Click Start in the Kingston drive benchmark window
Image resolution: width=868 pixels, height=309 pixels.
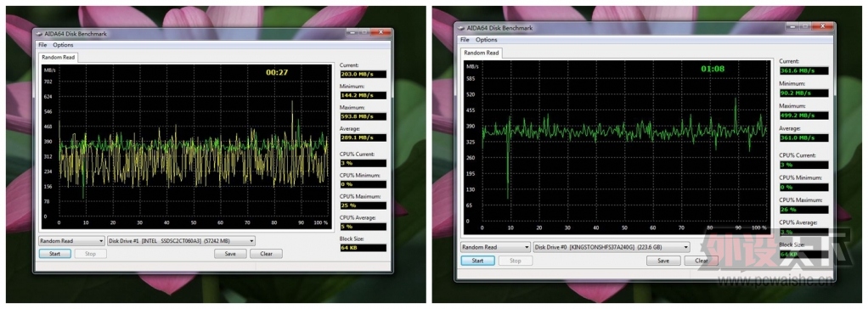[x=477, y=261]
